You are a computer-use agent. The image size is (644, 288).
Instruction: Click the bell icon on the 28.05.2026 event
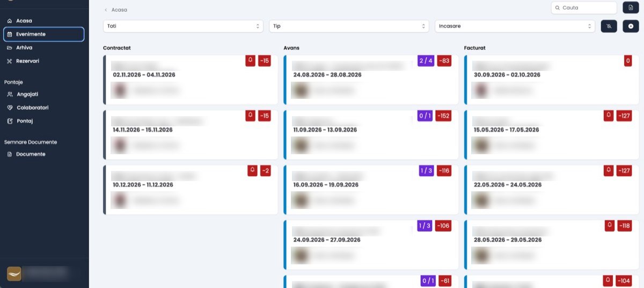click(610, 226)
